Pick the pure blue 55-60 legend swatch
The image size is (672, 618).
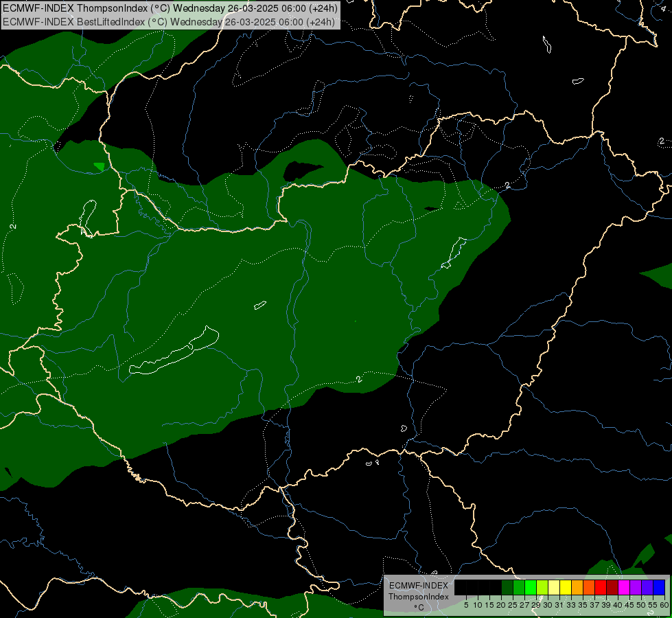(x=659, y=587)
